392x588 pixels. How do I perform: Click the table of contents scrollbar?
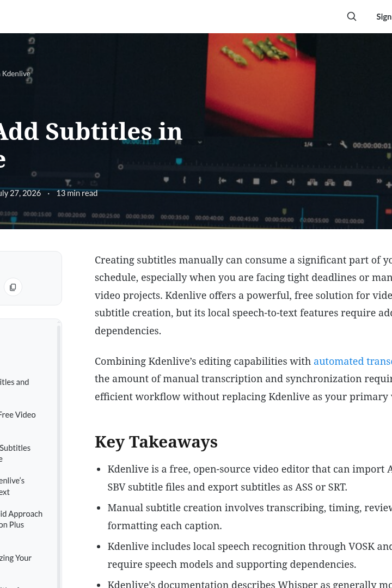[58, 456]
